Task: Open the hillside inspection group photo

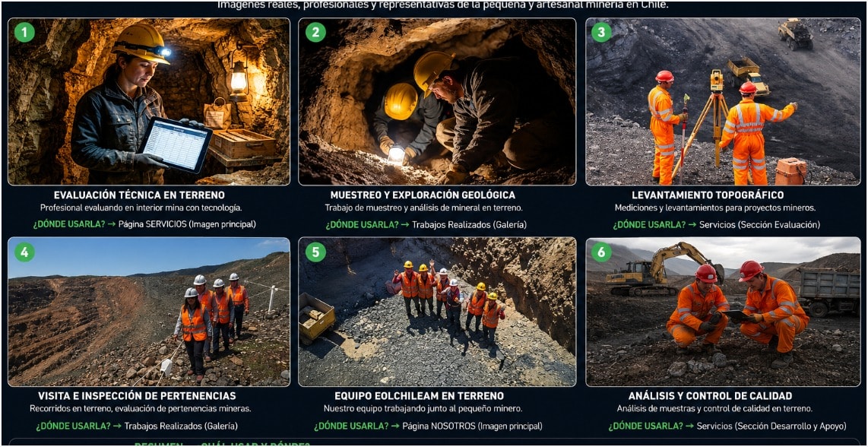Action: click(x=149, y=312)
